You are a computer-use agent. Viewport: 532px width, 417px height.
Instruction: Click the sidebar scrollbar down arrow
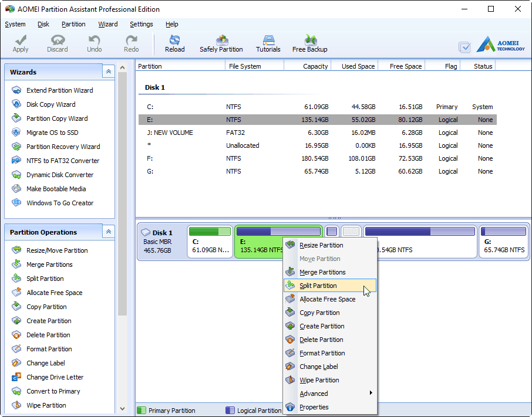[123, 409]
